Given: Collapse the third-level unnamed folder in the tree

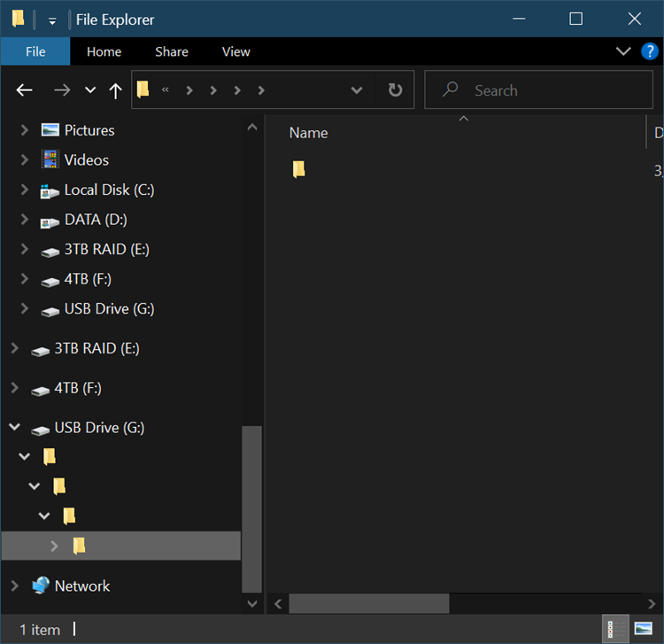Looking at the screenshot, I should tap(44, 516).
